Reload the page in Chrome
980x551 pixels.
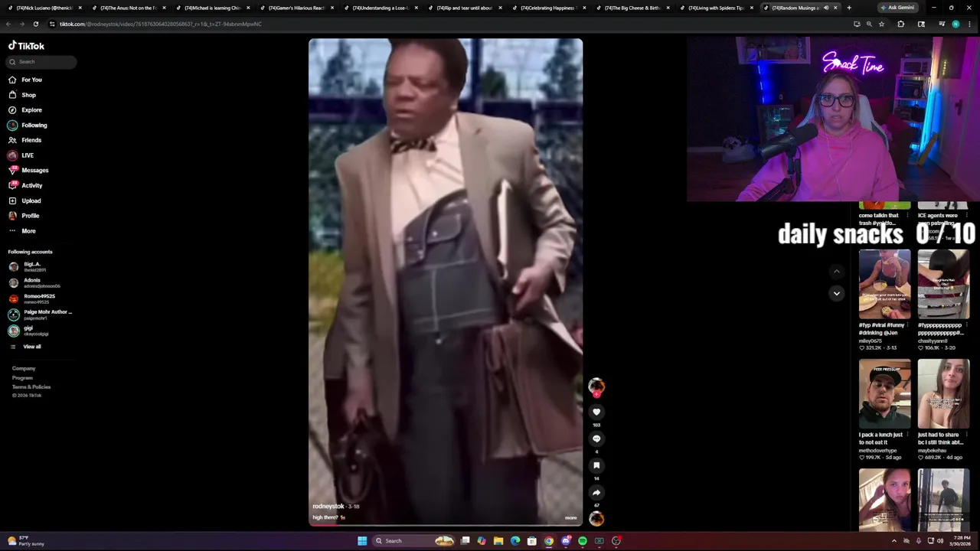(x=35, y=24)
